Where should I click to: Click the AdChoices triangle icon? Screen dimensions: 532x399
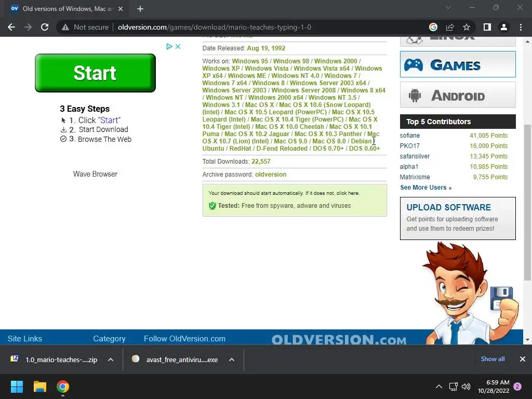click(169, 46)
